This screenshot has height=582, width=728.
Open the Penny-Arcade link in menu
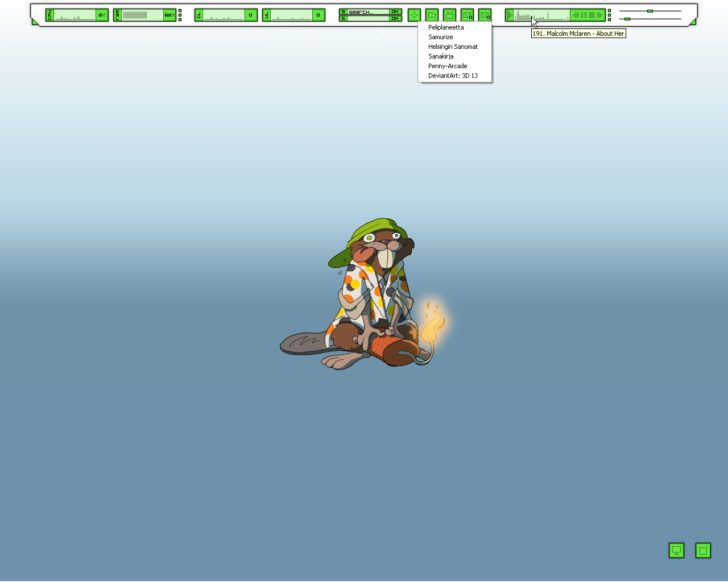[448, 66]
